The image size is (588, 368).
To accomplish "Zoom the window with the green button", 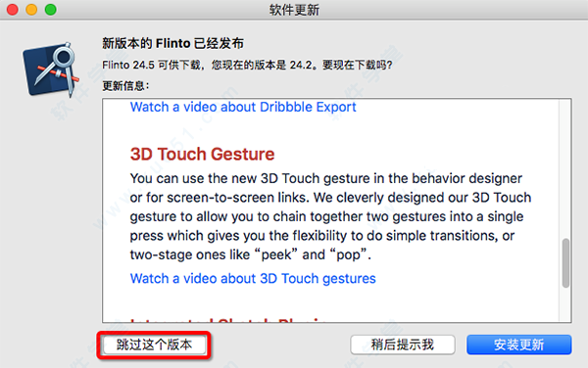I will [51, 10].
